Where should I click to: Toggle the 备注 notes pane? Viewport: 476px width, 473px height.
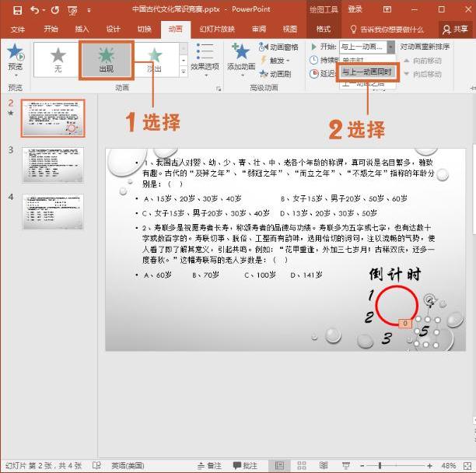(209, 465)
